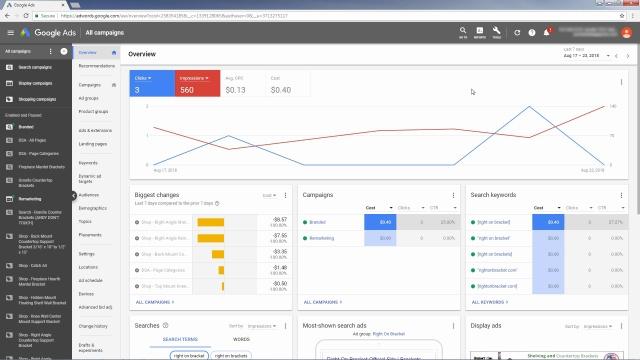Open the overview chart three-dot menu
Viewport: 640px width, 360px height.
tap(621, 82)
